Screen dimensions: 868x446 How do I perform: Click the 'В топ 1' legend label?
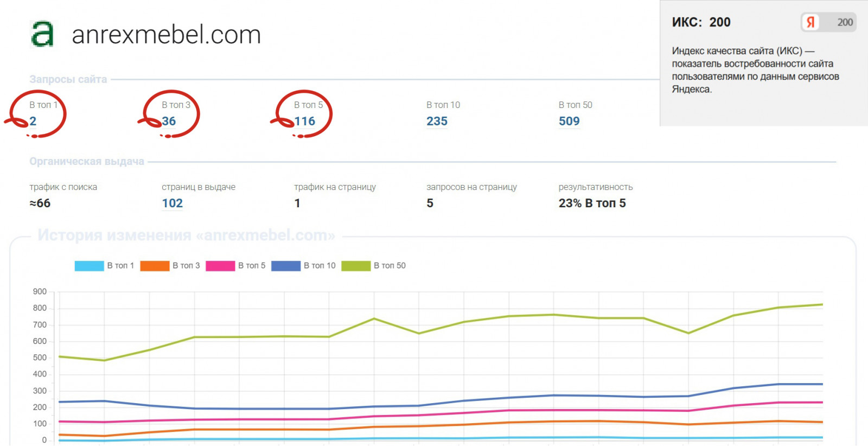(120, 266)
